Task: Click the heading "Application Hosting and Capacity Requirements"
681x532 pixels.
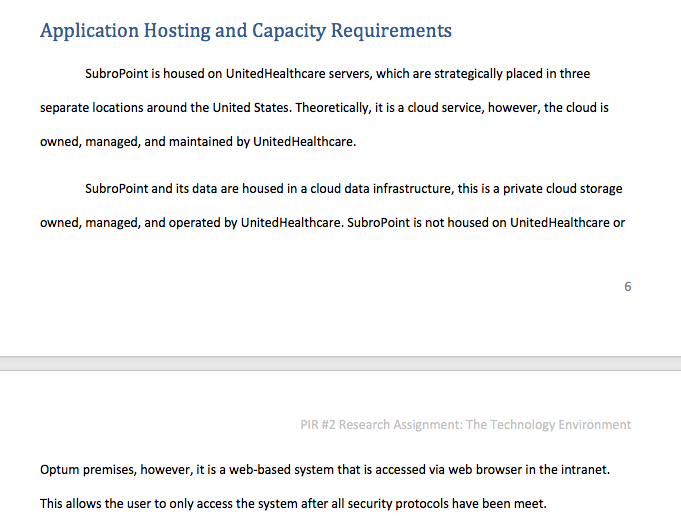Action: click(x=246, y=31)
